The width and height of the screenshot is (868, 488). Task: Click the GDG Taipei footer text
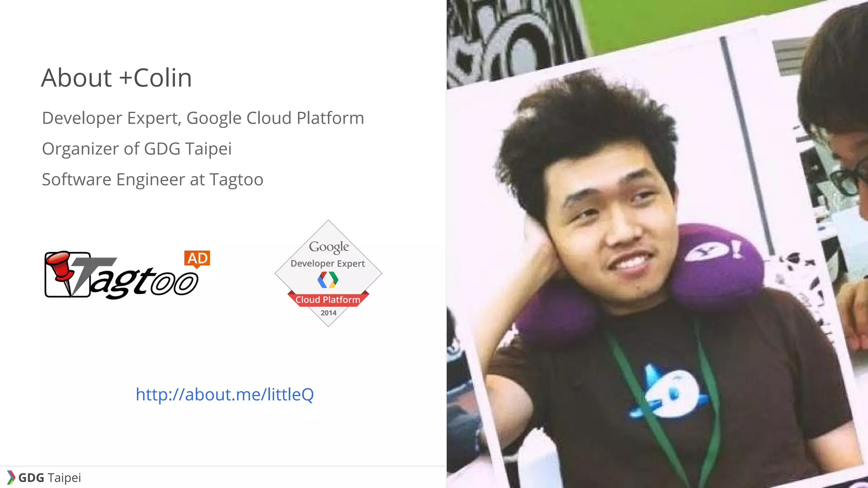click(50, 478)
